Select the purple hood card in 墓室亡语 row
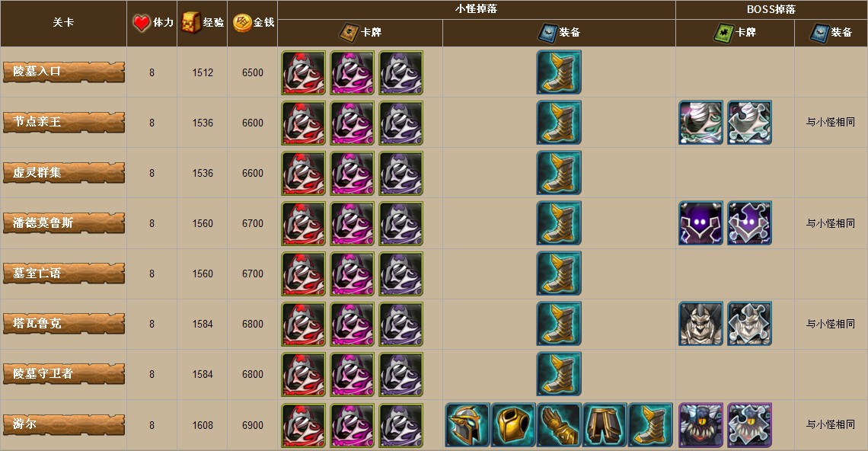Image resolution: width=868 pixels, height=451 pixels. tap(400, 273)
